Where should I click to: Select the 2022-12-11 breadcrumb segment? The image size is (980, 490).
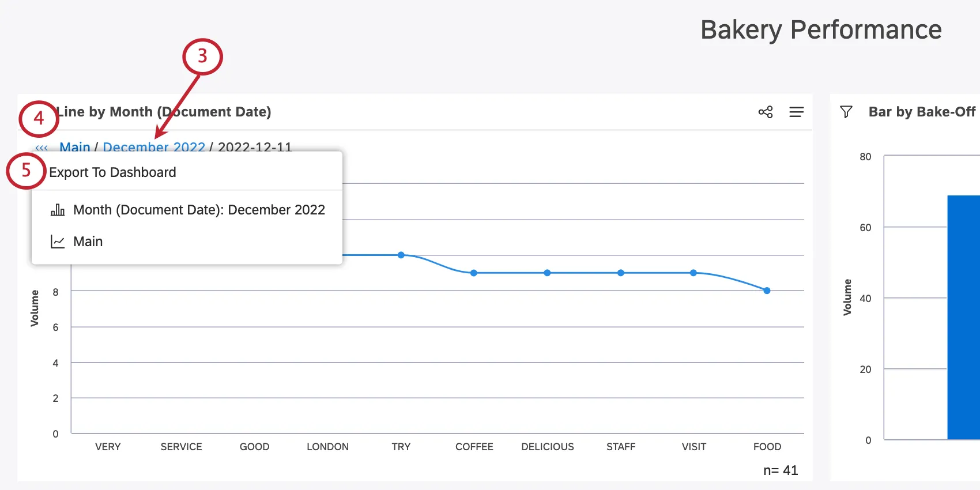coord(255,148)
